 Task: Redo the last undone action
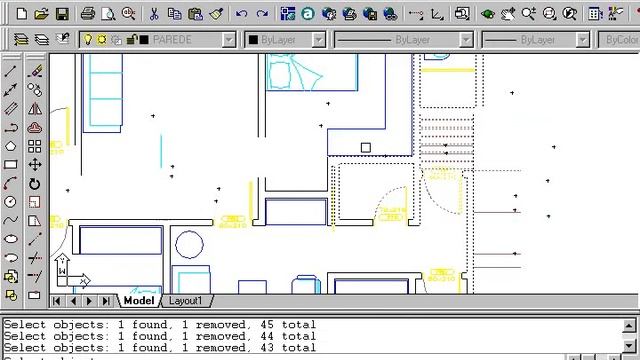click(x=262, y=14)
